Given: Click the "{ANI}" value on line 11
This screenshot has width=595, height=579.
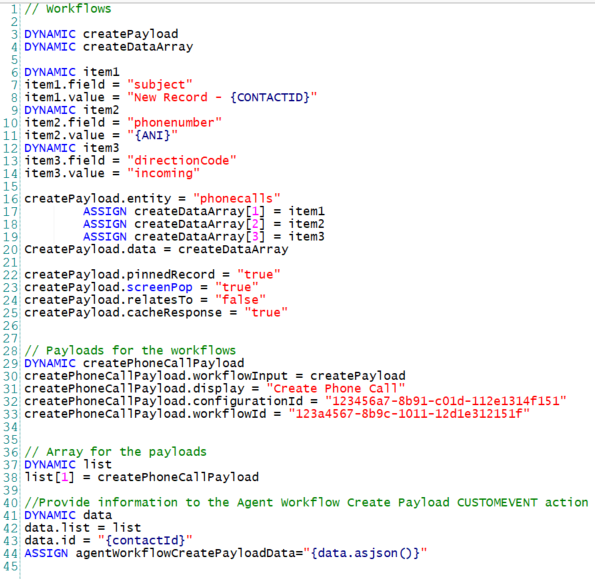Looking at the screenshot, I should tap(153, 135).
